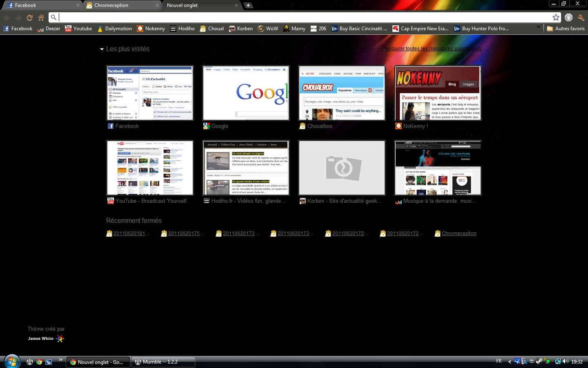The image size is (588, 368).
Task: Collapse the Les plus visités section
Action: click(x=102, y=49)
